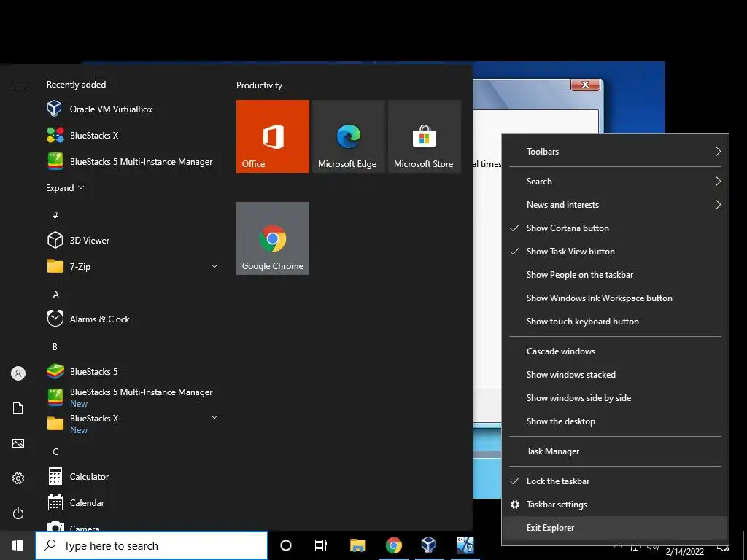Enable Show Windows Ink Workspace button

point(615,298)
